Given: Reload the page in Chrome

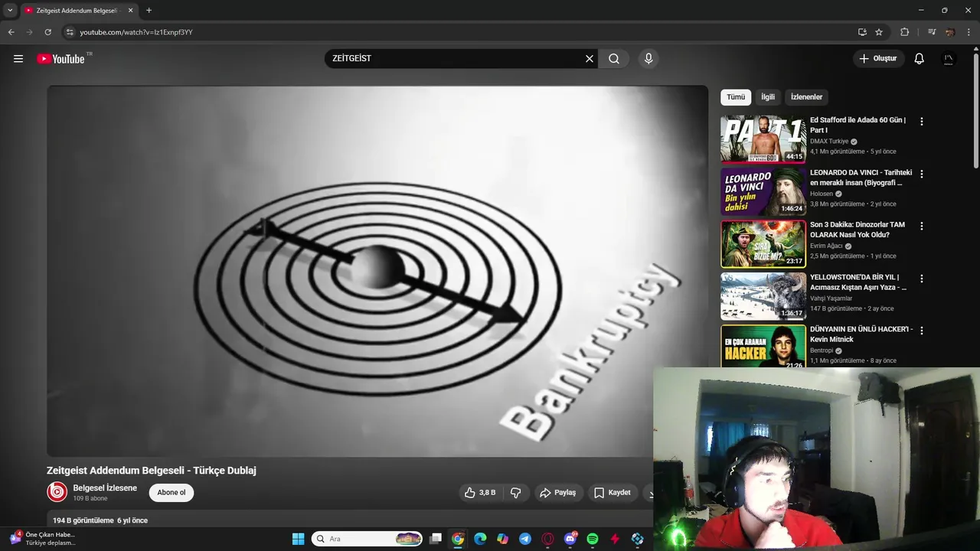Looking at the screenshot, I should pos(47,32).
